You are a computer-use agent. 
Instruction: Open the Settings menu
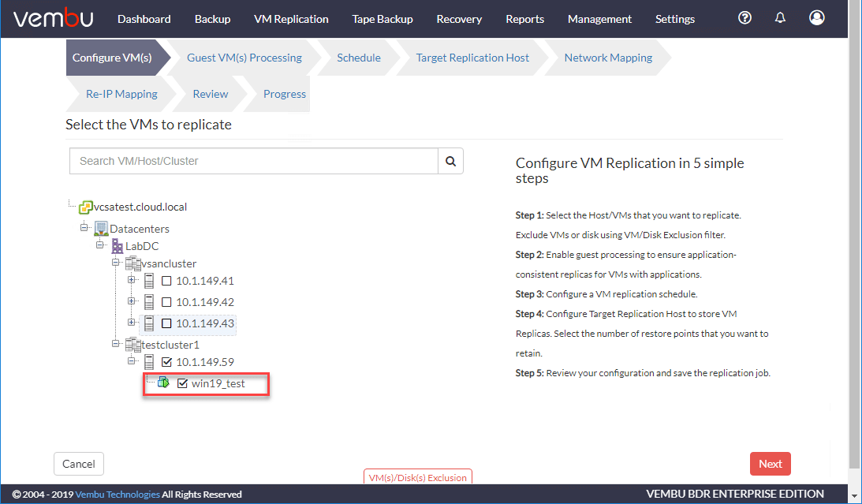coord(675,19)
